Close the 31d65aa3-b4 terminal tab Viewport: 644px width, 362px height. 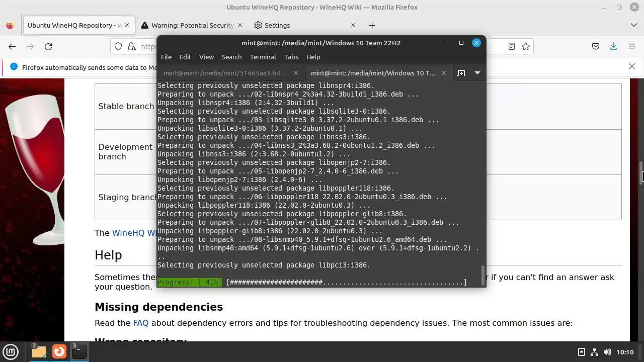296,73
